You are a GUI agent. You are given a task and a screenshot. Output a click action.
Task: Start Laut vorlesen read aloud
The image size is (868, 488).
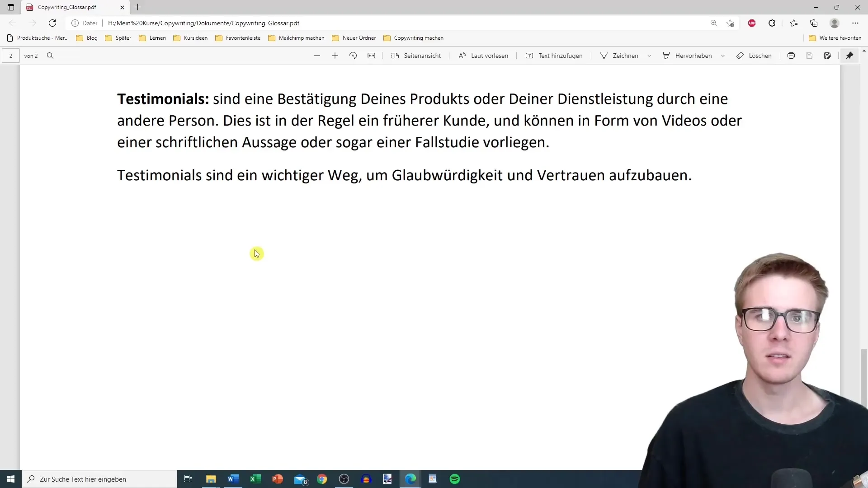pyautogui.click(x=483, y=56)
